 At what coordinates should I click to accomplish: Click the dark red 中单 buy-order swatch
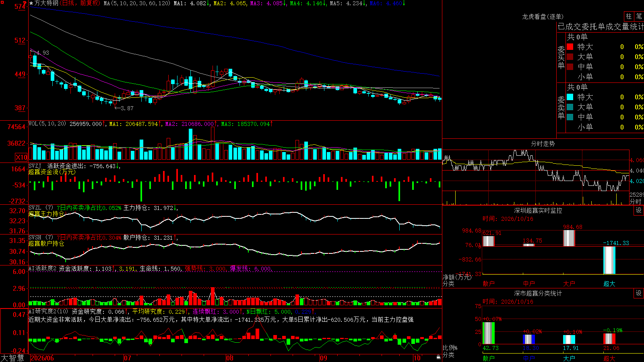coord(570,67)
